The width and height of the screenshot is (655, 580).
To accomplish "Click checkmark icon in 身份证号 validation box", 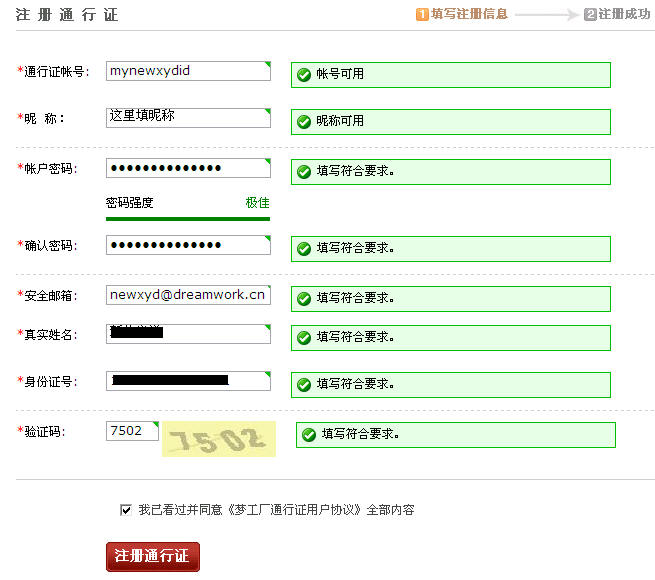I will pos(304,385).
